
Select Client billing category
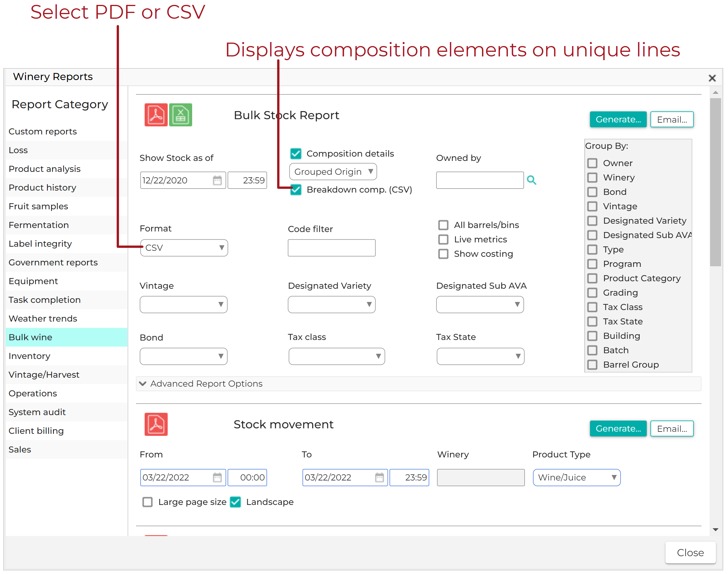(x=67, y=431)
